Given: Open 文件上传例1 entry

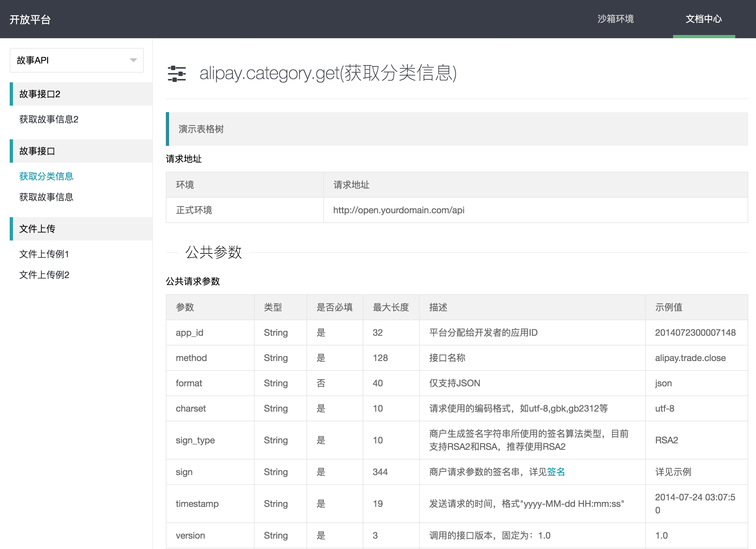Looking at the screenshot, I should click(x=44, y=254).
